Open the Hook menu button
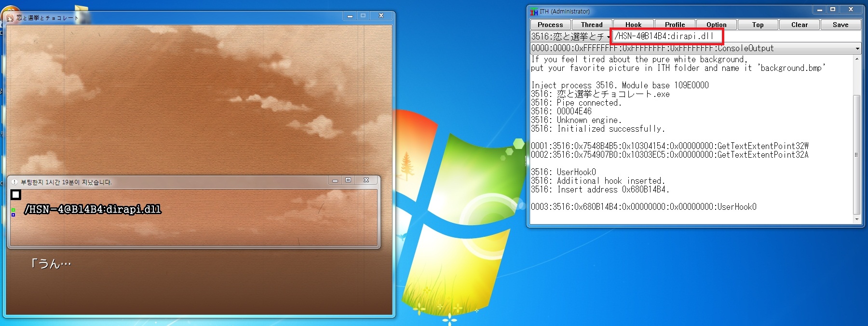The width and height of the screenshot is (868, 326). [633, 25]
